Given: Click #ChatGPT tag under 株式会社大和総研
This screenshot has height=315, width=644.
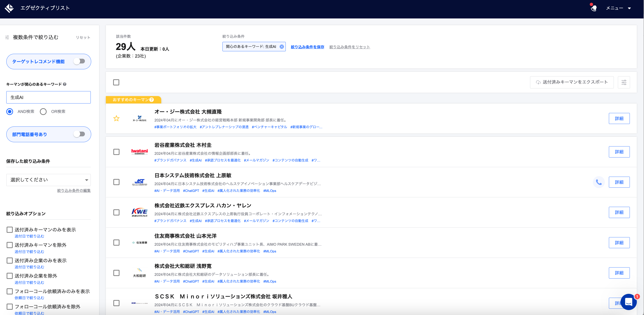Looking at the screenshot, I should pyautogui.click(x=191, y=281).
